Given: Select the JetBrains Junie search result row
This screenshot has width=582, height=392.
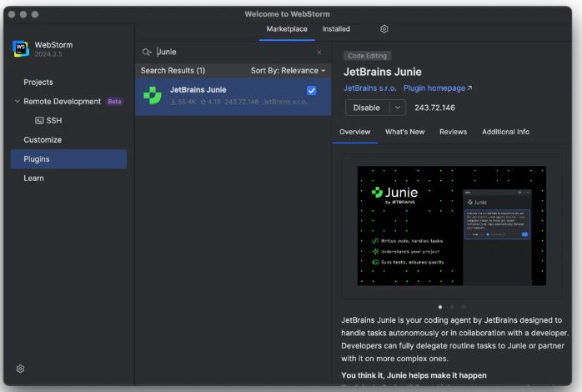Looking at the screenshot, I should pos(233,97).
